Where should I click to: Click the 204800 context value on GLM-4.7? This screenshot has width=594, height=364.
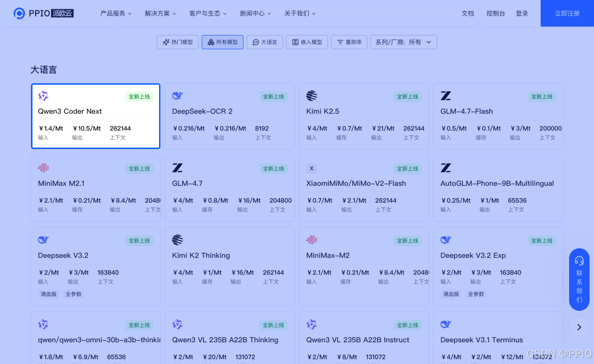tap(280, 200)
